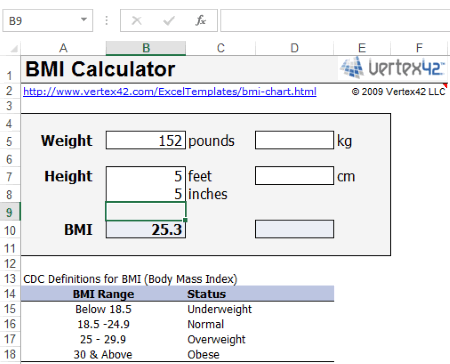Image resolution: width=450 pixels, height=364 pixels.
Task: Select column C header
Action: click(x=221, y=48)
